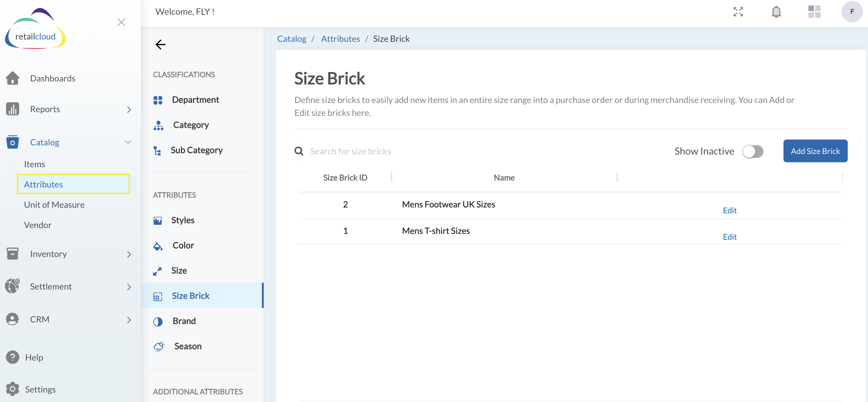Select Attributes under Catalog
This screenshot has height=402, width=868.
click(x=73, y=184)
